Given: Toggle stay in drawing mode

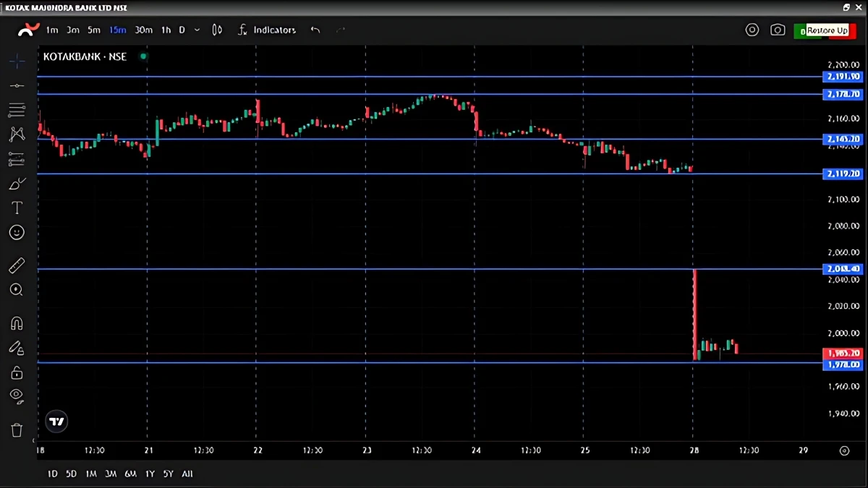Looking at the screenshot, I should tap(17, 348).
